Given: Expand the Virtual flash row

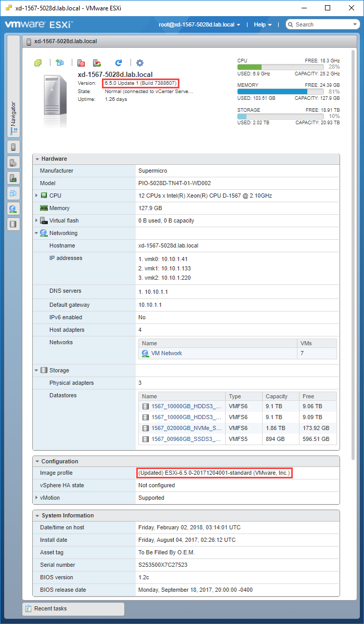Looking at the screenshot, I should pos(37,220).
